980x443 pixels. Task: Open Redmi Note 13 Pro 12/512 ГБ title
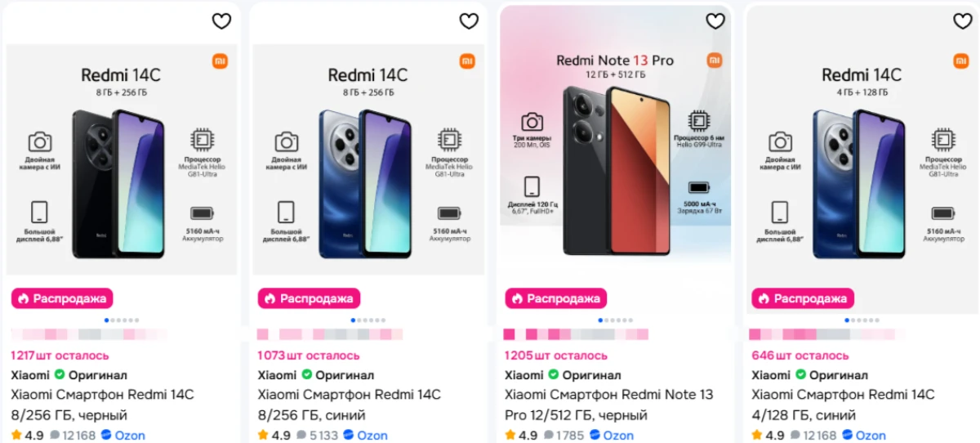[x=608, y=405]
